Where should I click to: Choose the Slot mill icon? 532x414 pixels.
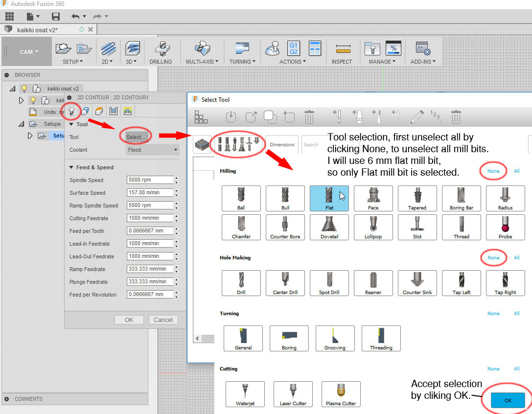(x=417, y=228)
